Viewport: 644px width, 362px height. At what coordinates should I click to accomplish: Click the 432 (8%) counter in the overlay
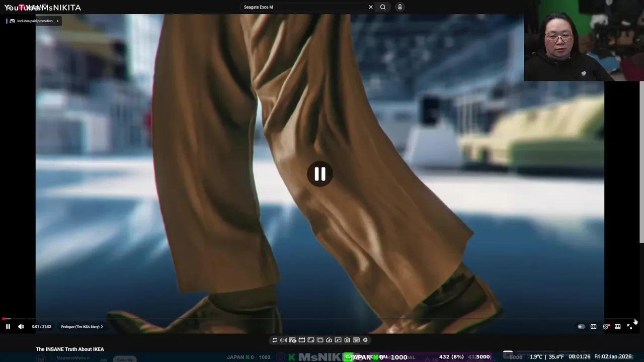point(451,357)
